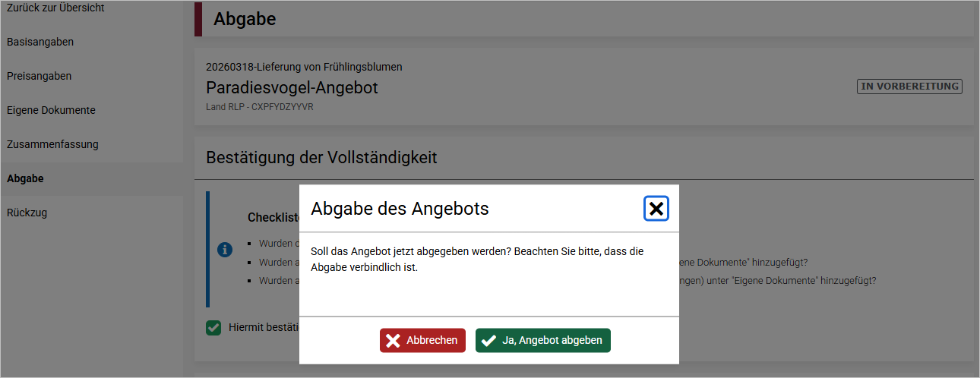980x378 pixels.
Task: Open the Eigene Dokumente section
Action: pyautogui.click(x=51, y=110)
